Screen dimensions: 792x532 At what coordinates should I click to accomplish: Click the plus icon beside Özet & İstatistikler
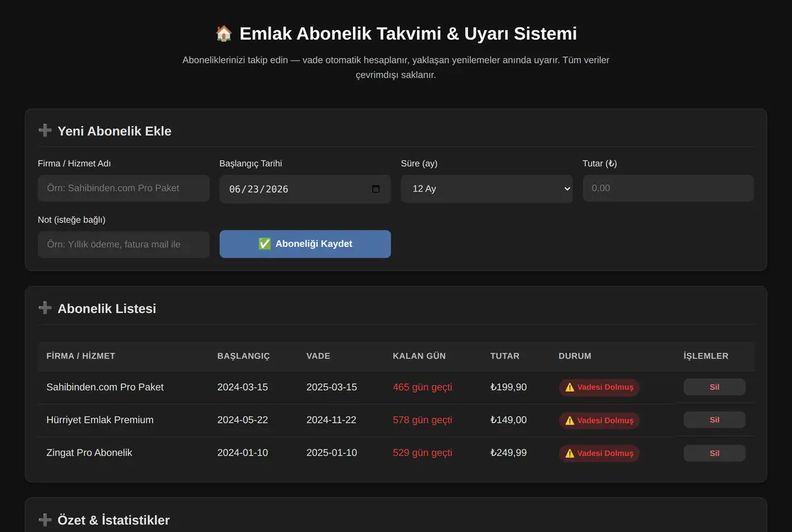tap(45, 520)
